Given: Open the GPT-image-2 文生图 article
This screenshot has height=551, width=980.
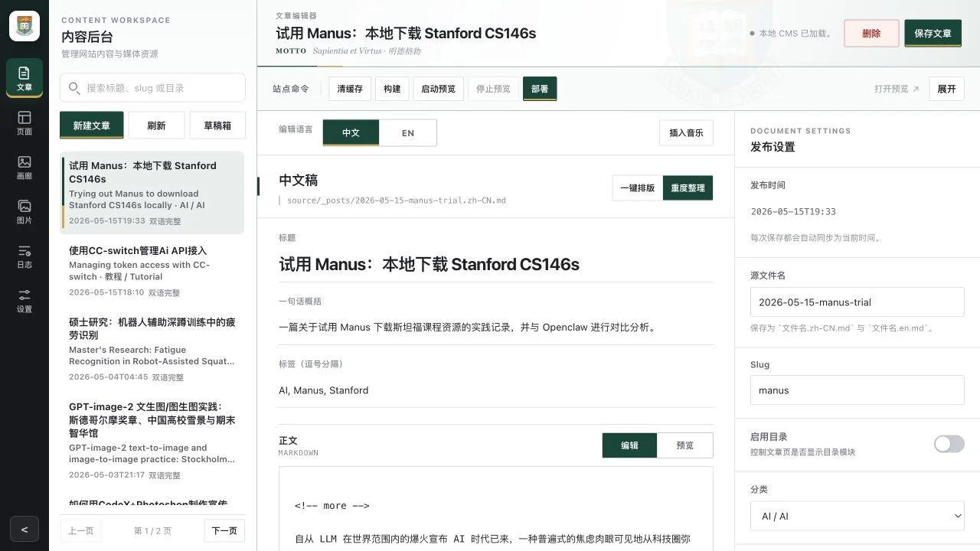Looking at the screenshot, I should [x=152, y=440].
